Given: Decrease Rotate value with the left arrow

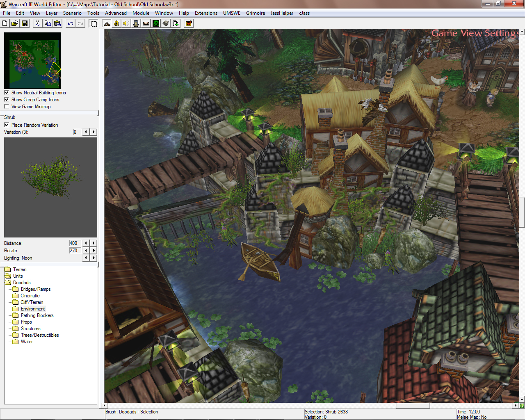Looking at the screenshot, I should coord(86,251).
